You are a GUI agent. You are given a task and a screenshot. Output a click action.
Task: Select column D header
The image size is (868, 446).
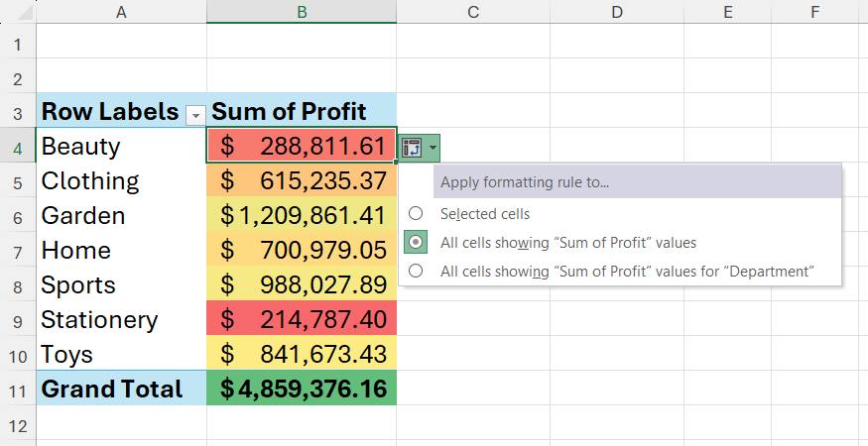click(617, 12)
